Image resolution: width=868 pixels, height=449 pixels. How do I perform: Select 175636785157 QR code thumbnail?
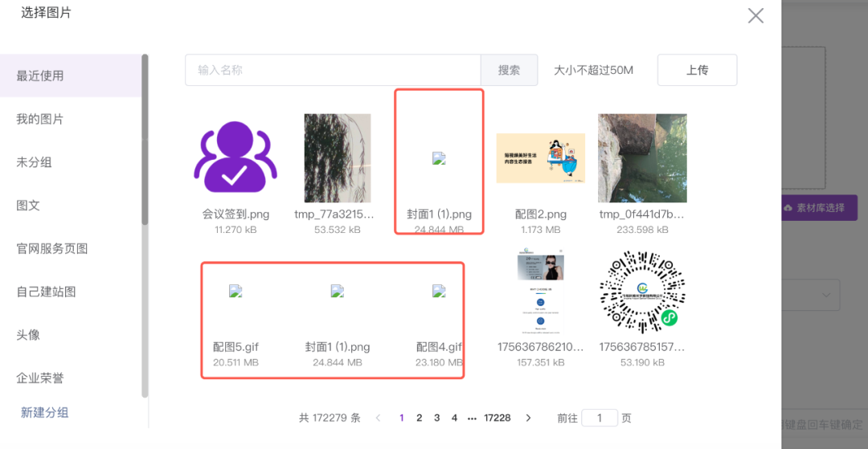point(642,292)
